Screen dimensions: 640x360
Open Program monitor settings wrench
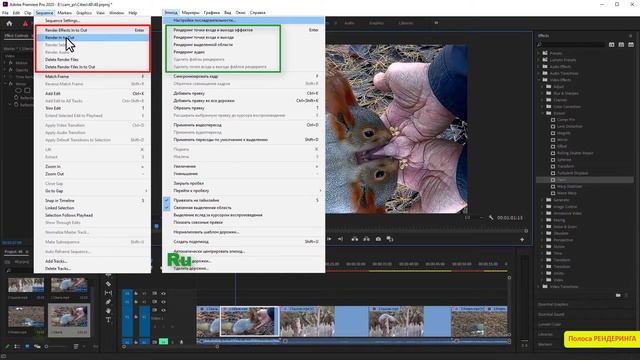point(491,218)
